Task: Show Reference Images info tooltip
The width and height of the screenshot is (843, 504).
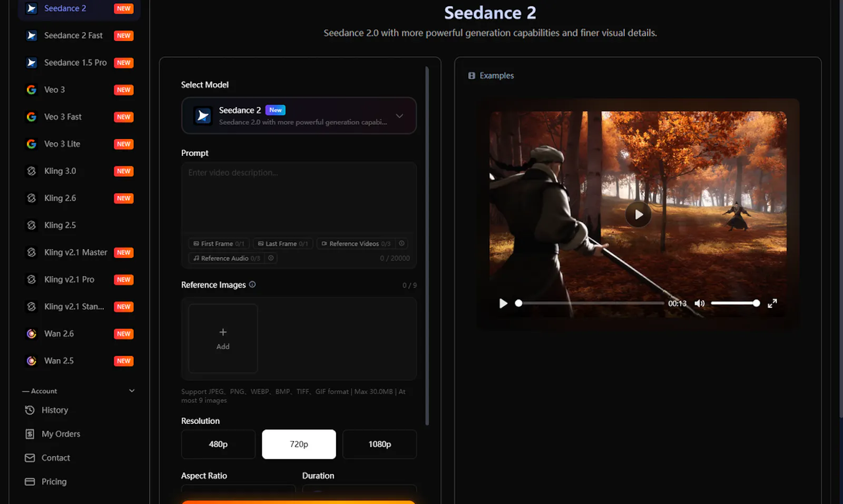Action: [x=252, y=284]
